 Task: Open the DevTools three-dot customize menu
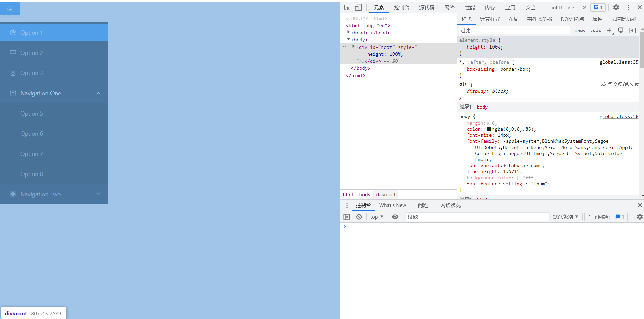tap(628, 7)
